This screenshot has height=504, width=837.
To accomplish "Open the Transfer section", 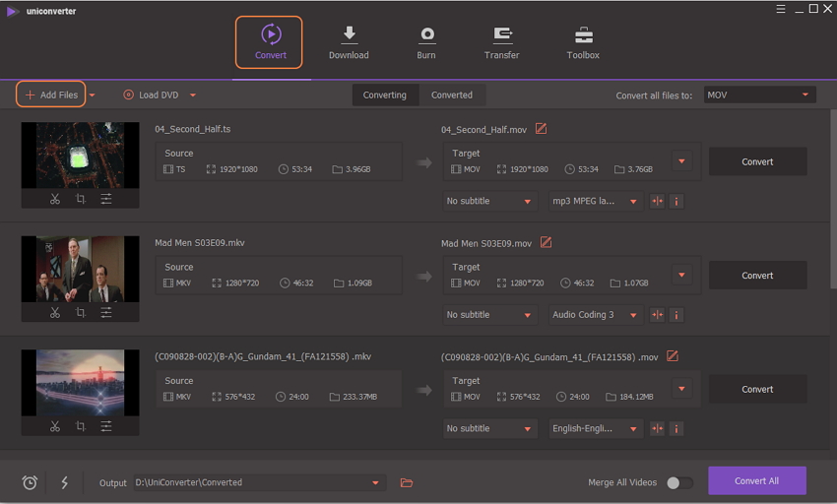I will [x=502, y=42].
